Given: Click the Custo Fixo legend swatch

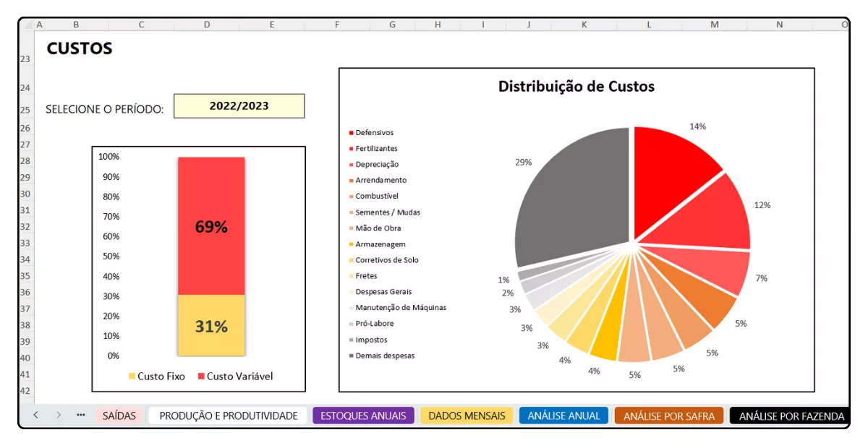Looking at the screenshot, I should [132, 376].
